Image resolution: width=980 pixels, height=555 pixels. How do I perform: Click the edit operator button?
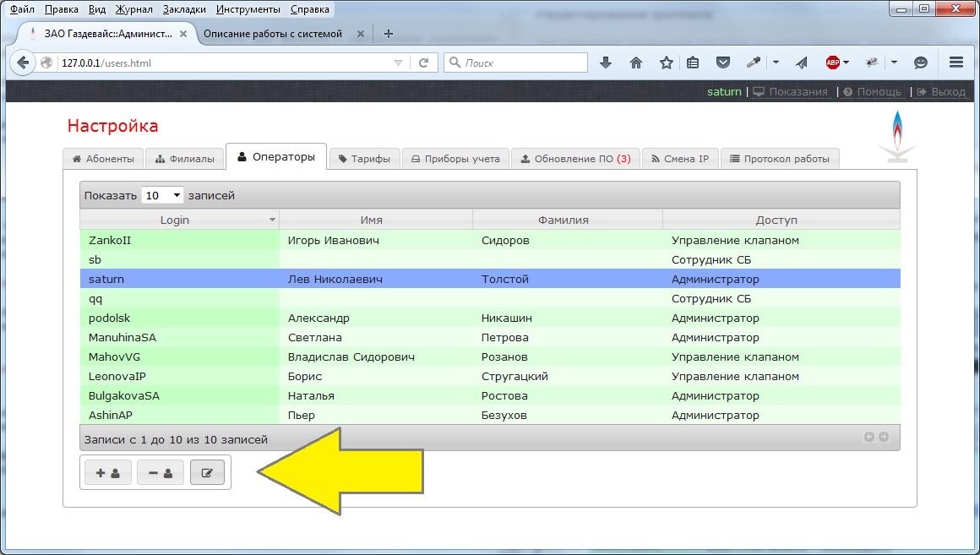(208, 474)
